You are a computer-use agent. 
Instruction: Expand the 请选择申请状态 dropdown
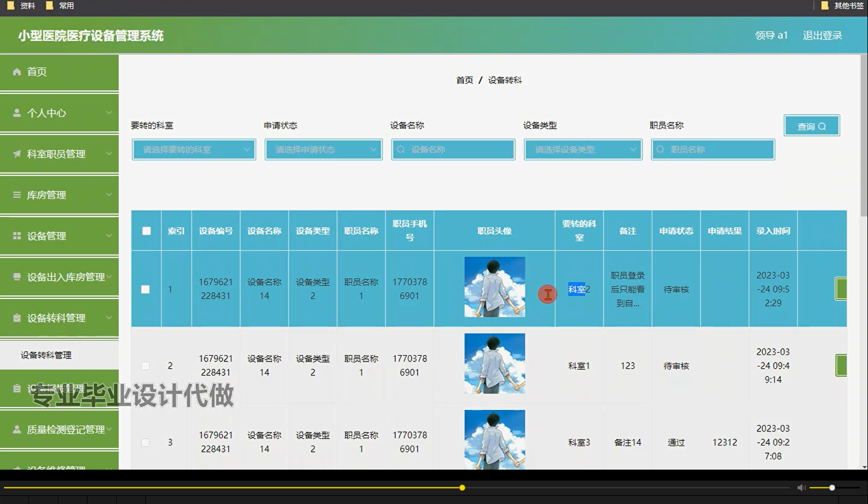[x=323, y=149]
